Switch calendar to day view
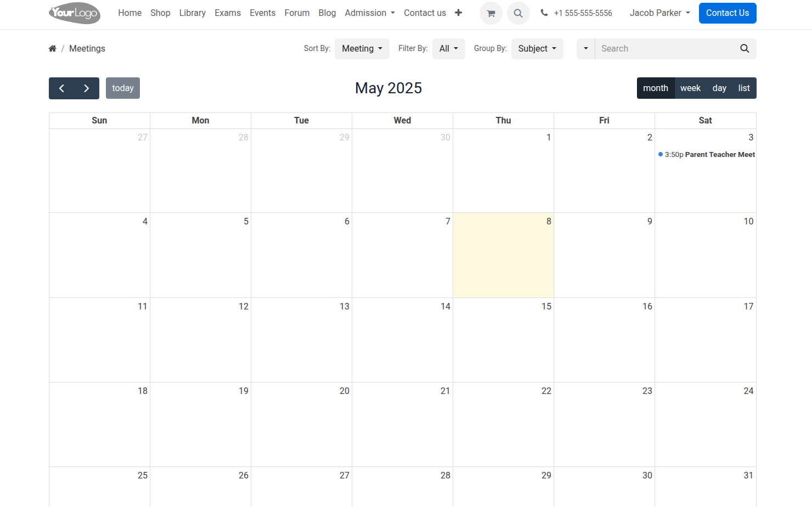 (x=719, y=88)
